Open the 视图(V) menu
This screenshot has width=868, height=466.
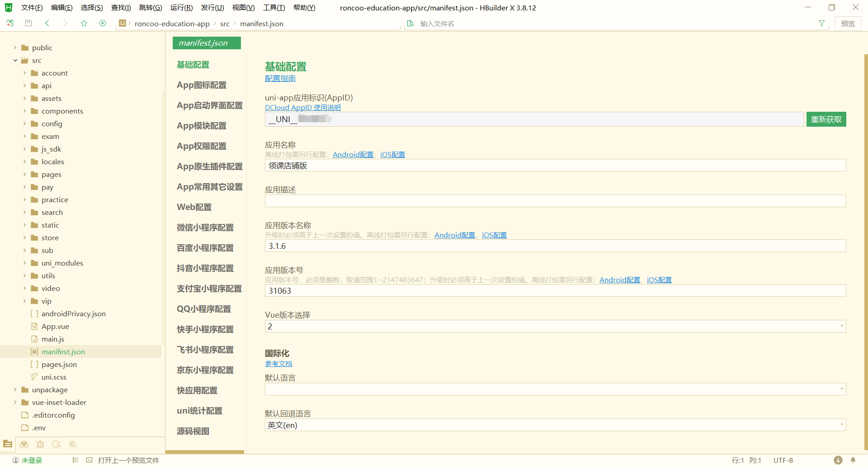click(x=243, y=8)
